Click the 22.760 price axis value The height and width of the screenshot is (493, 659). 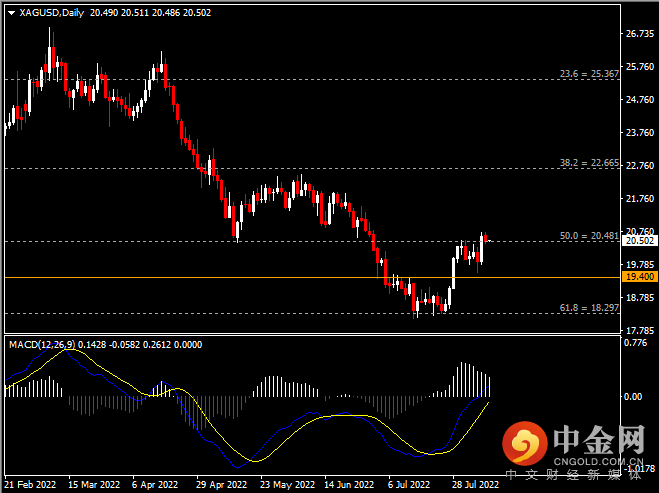(640, 166)
